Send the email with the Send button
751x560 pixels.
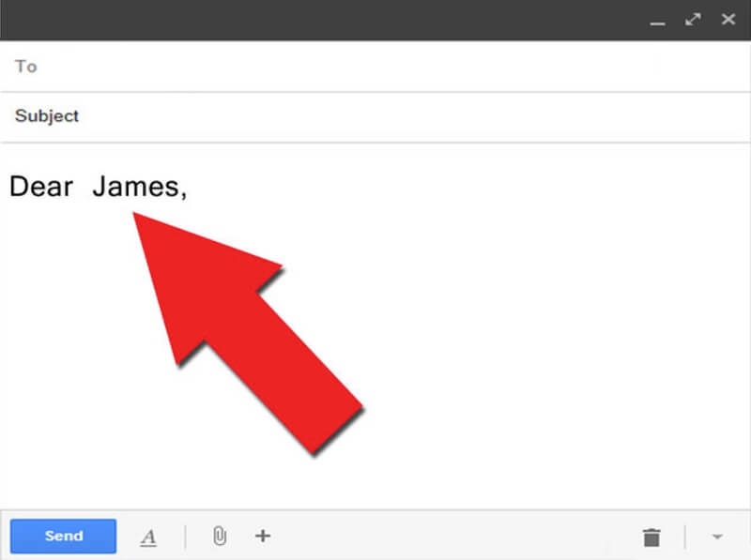(63, 536)
